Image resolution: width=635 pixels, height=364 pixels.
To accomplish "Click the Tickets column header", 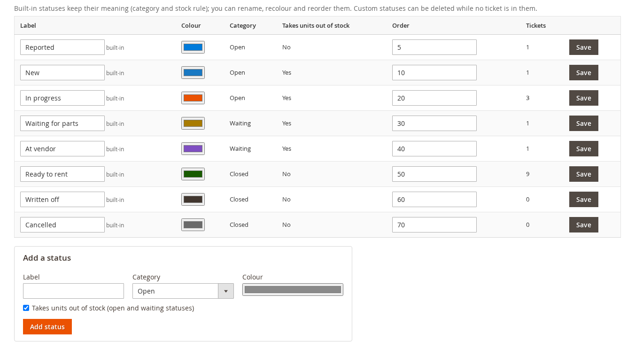I will coord(536,26).
